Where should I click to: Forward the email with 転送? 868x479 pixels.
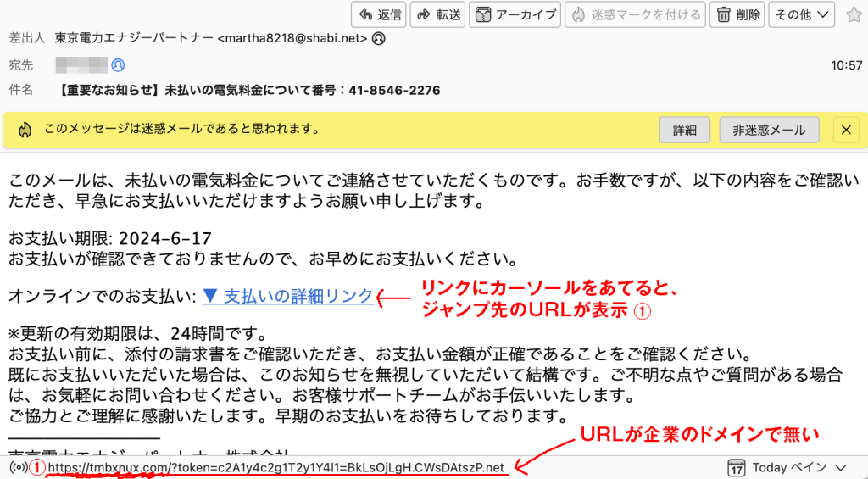(437, 14)
